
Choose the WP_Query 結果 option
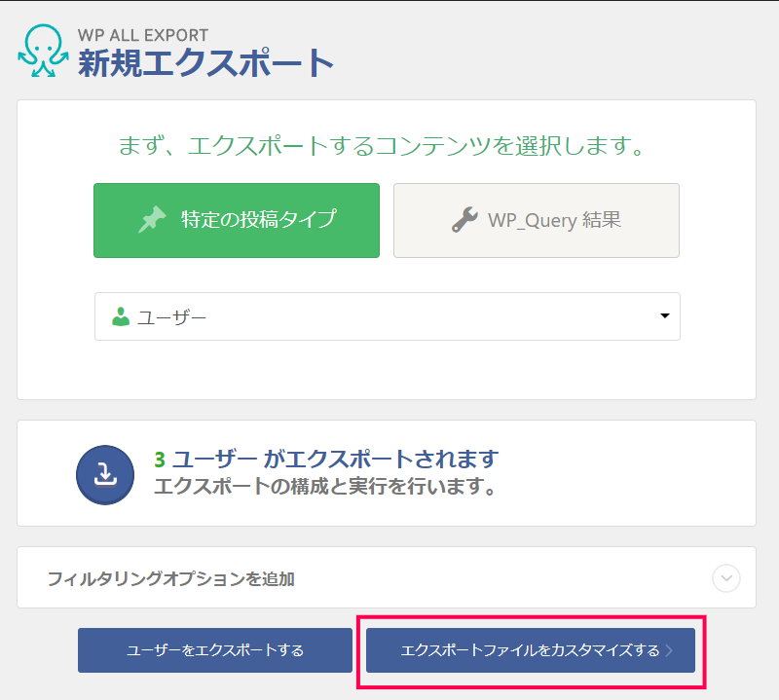(x=537, y=220)
